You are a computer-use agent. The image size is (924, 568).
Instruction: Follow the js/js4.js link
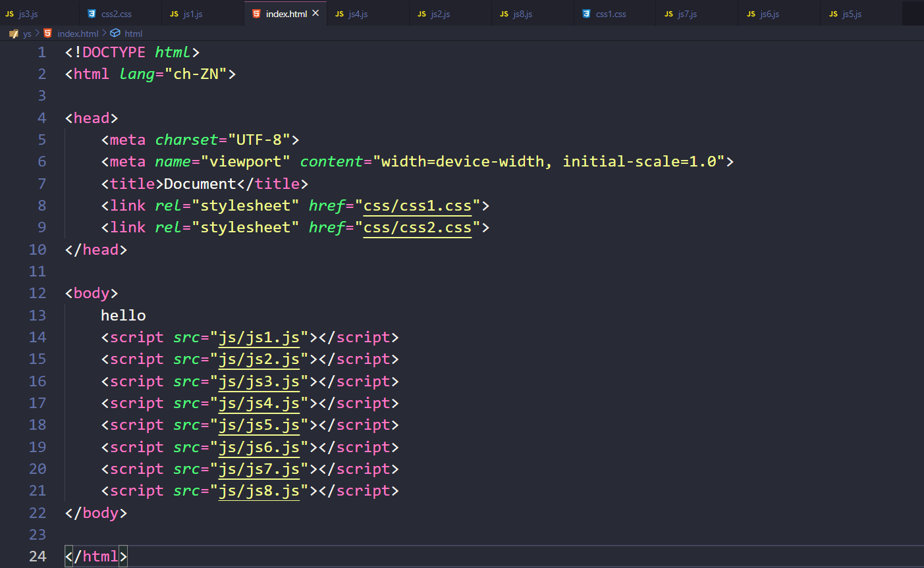[259, 403]
